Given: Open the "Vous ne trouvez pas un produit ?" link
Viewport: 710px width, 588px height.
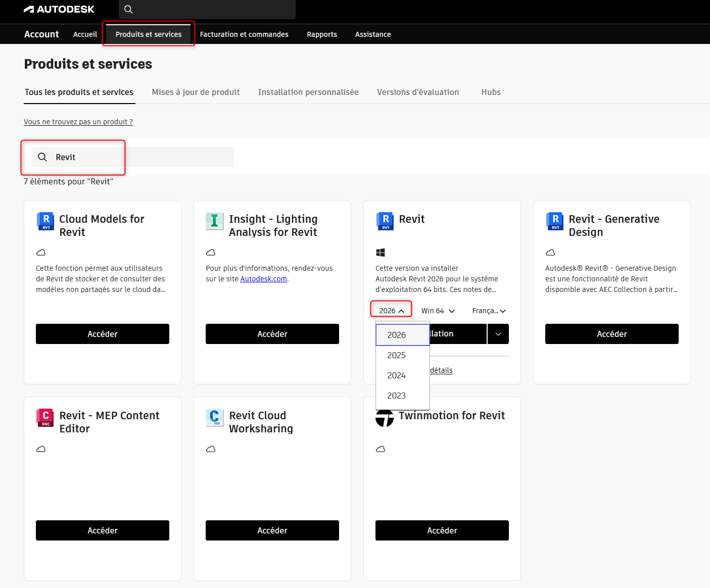Looking at the screenshot, I should 78,122.
